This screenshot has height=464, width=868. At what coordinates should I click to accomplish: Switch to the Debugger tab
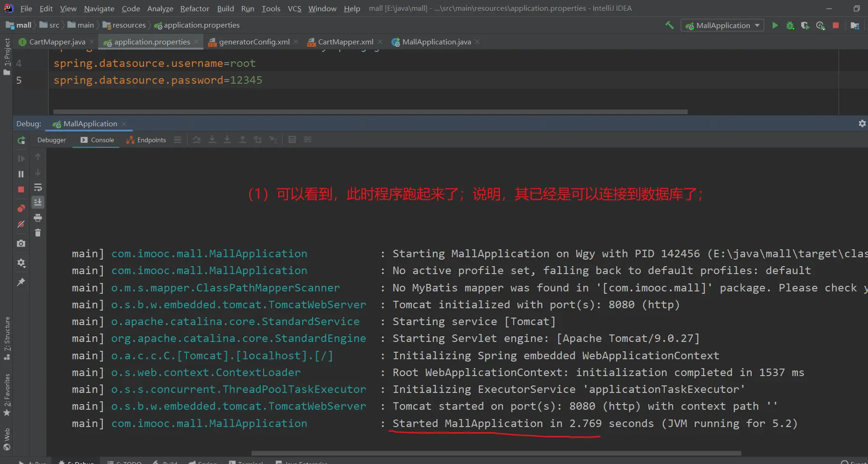click(51, 140)
